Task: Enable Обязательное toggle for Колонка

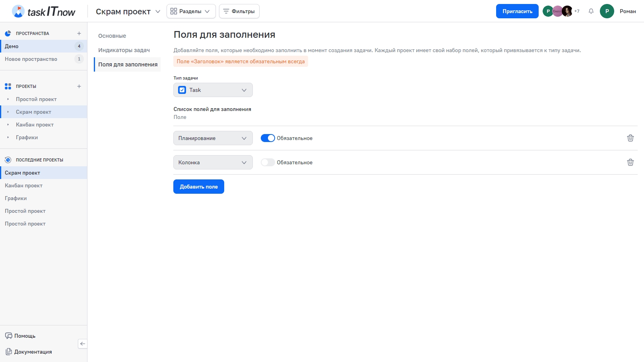Action: coord(268,162)
